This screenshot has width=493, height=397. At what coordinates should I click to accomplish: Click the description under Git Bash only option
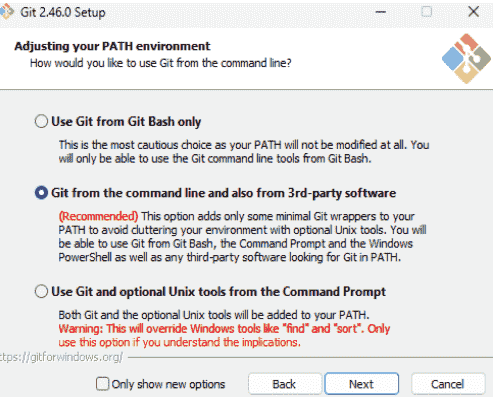coord(244,152)
